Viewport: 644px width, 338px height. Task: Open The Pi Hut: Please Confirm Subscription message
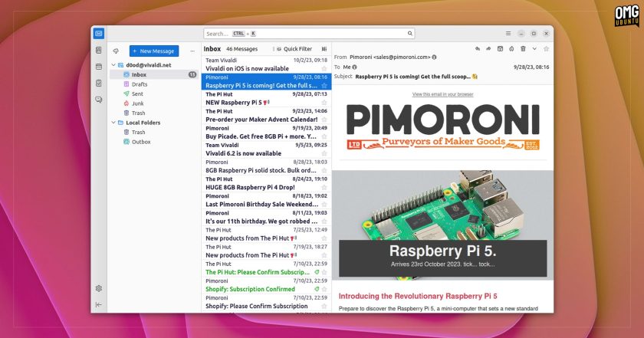pyautogui.click(x=266, y=268)
